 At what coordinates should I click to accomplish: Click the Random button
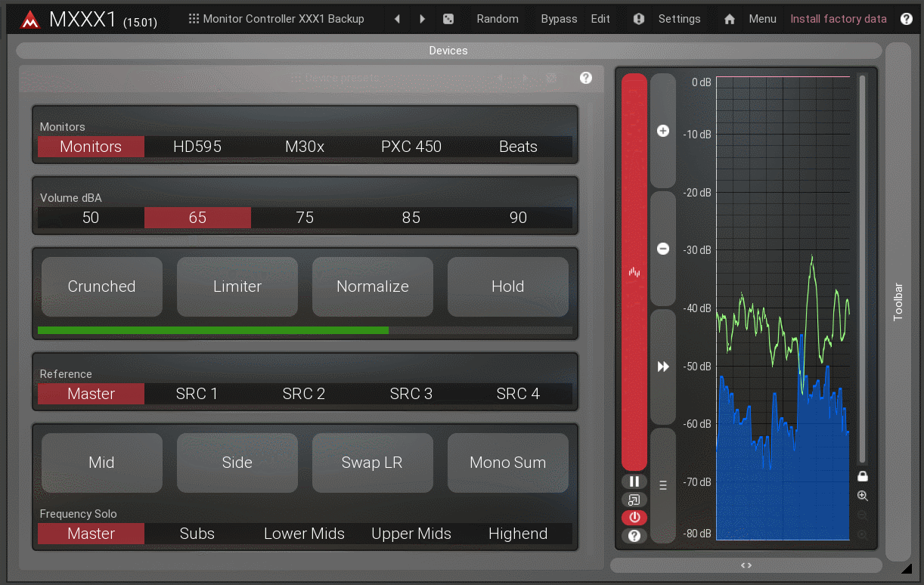point(498,19)
